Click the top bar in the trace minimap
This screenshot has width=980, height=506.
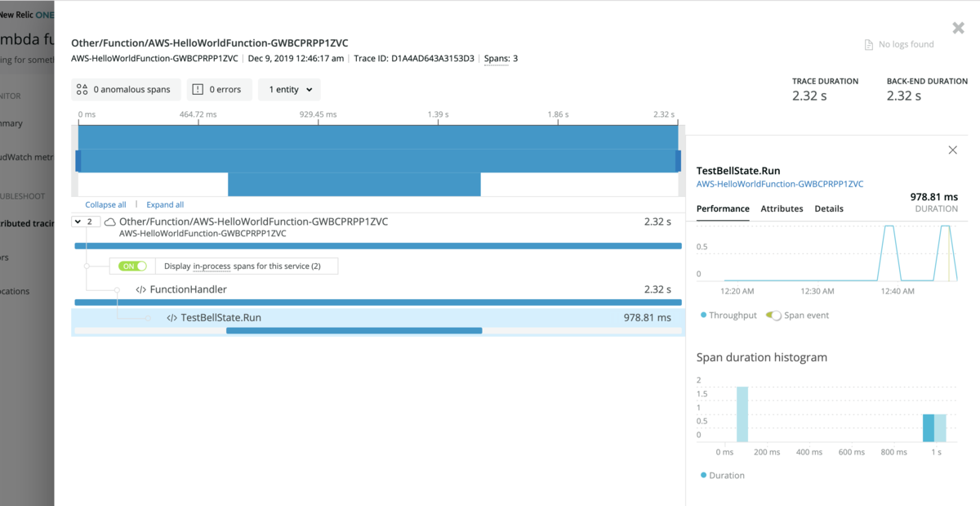click(378, 136)
